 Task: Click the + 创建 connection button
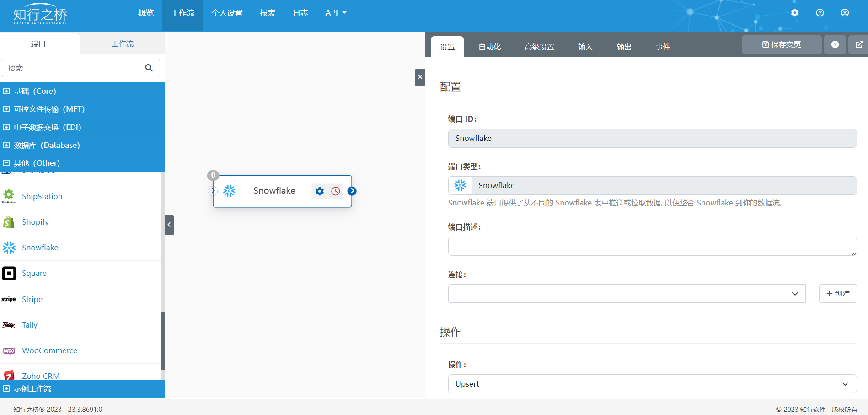838,293
